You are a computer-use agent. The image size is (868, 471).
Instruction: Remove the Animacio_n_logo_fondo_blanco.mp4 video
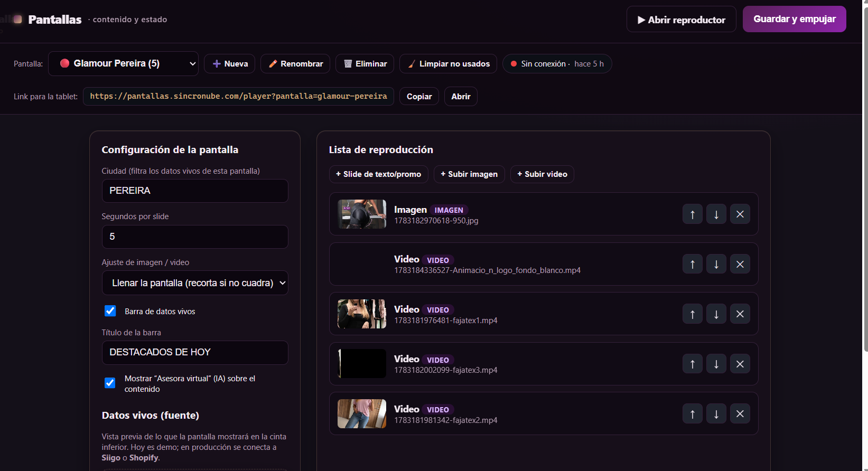click(x=740, y=264)
